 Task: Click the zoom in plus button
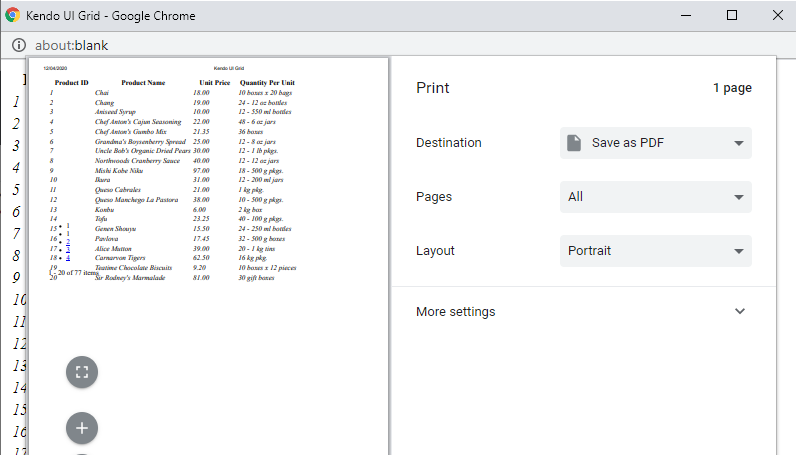pos(82,428)
